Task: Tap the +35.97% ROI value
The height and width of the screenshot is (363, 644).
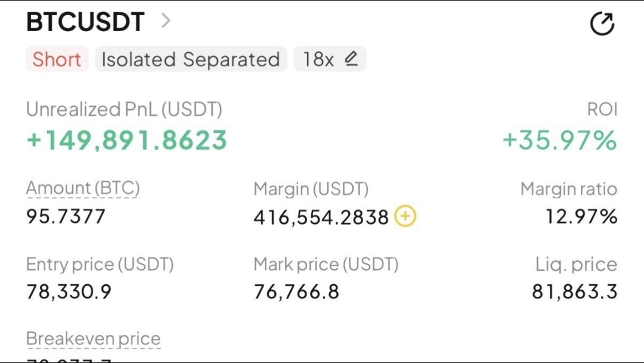Action: click(x=560, y=140)
